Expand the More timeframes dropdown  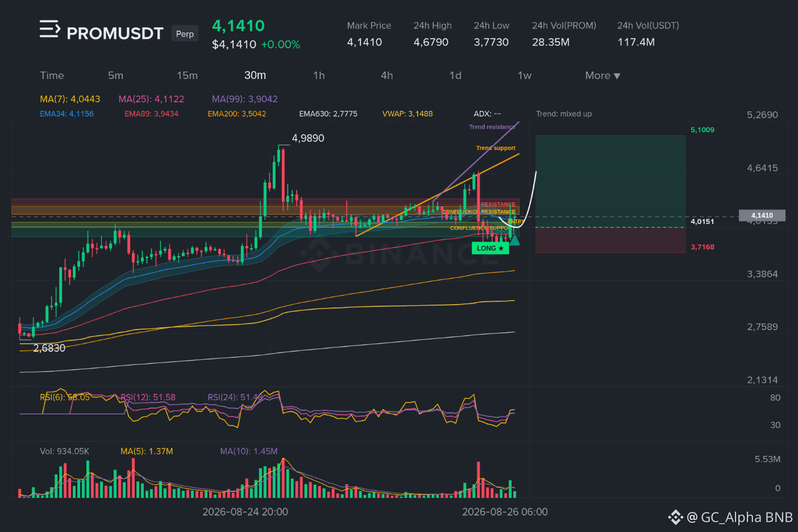coord(602,76)
